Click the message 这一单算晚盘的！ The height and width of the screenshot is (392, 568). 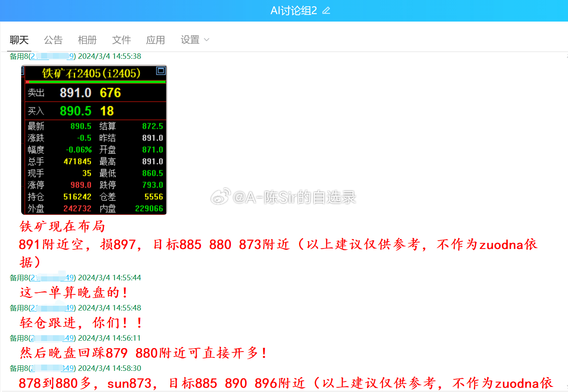(x=74, y=292)
